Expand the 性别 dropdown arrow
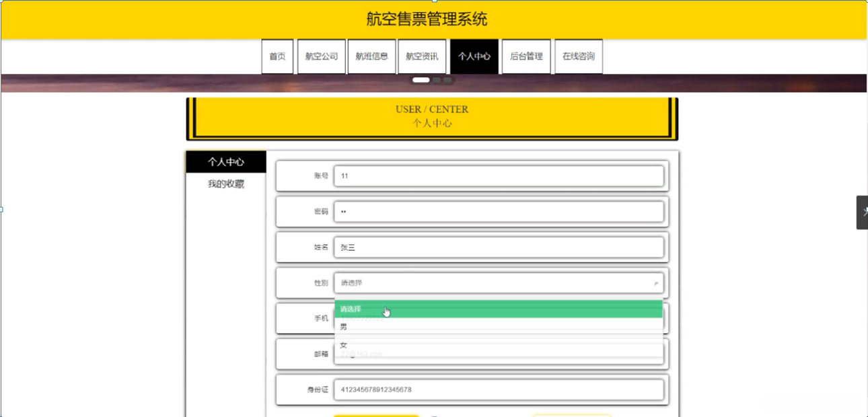The height and width of the screenshot is (417, 868). pyautogui.click(x=656, y=284)
